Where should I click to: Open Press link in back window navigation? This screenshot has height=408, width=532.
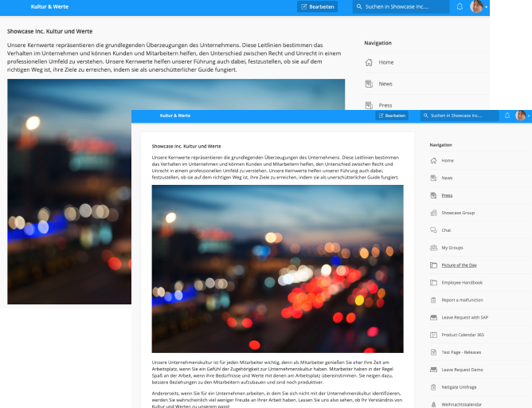385,105
